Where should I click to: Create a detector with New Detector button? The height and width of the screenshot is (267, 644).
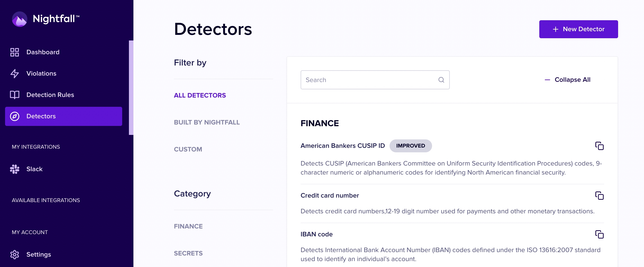tap(578, 29)
